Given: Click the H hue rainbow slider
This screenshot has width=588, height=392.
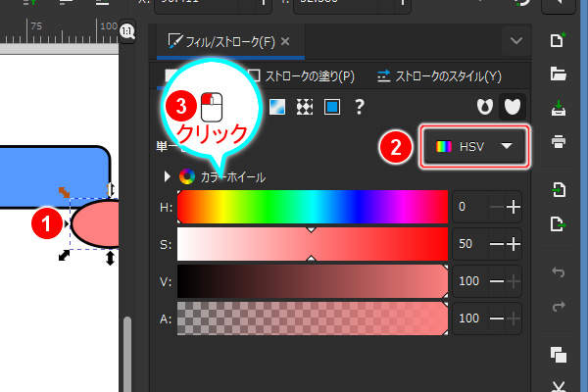Looking at the screenshot, I should pos(313,207).
